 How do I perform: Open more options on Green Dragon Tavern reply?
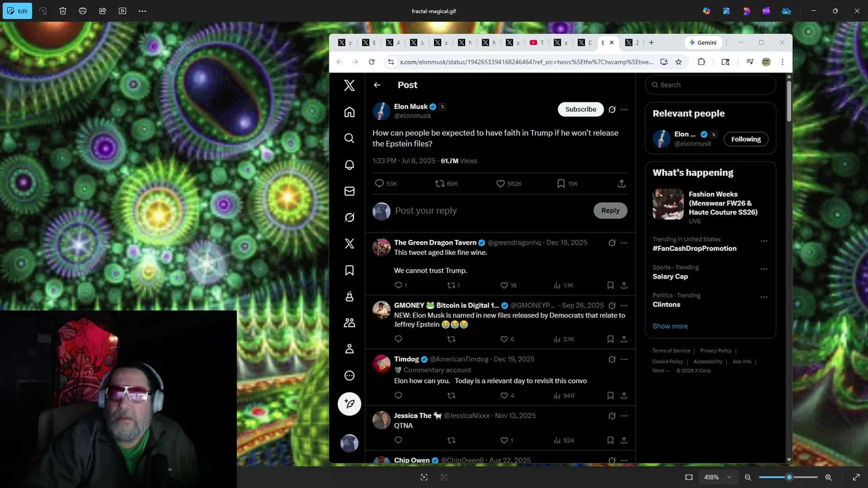pyautogui.click(x=624, y=243)
